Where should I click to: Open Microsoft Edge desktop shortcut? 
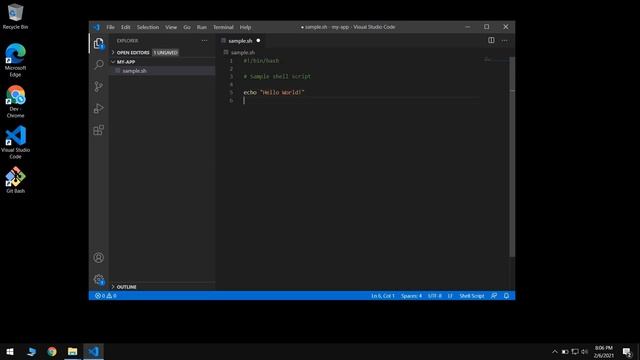tap(16, 60)
